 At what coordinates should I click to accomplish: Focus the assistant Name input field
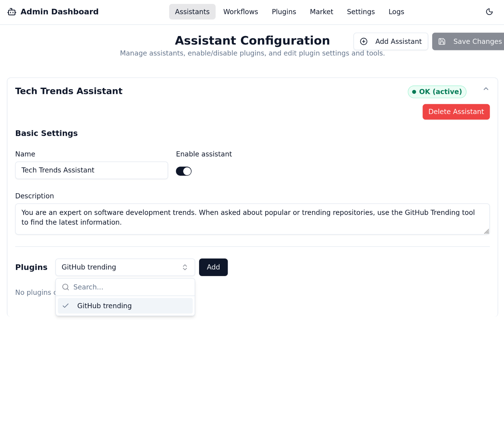[x=91, y=170]
